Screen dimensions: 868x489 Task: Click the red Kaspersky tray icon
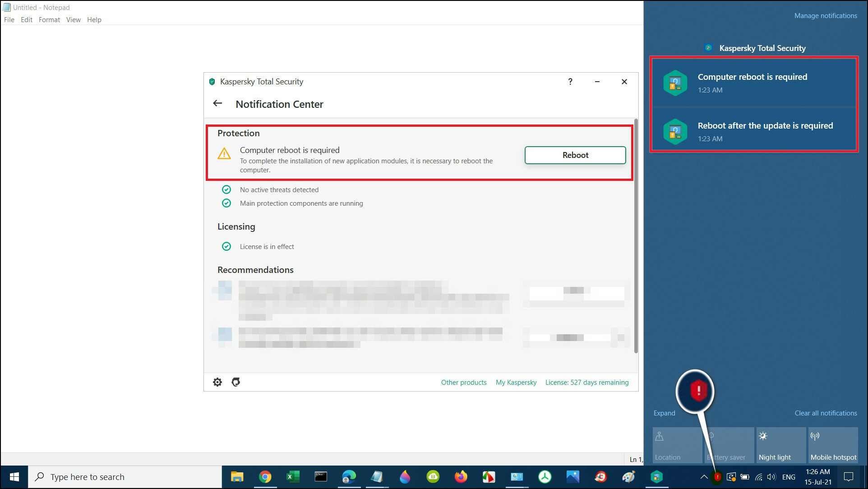(x=717, y=477)
